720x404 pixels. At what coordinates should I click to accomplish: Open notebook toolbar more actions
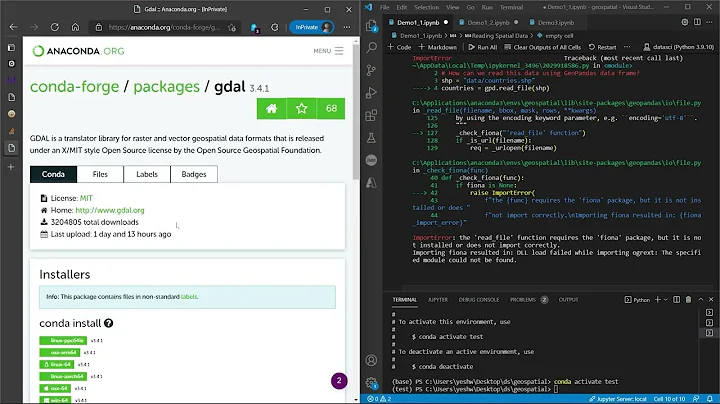(627, 47)
